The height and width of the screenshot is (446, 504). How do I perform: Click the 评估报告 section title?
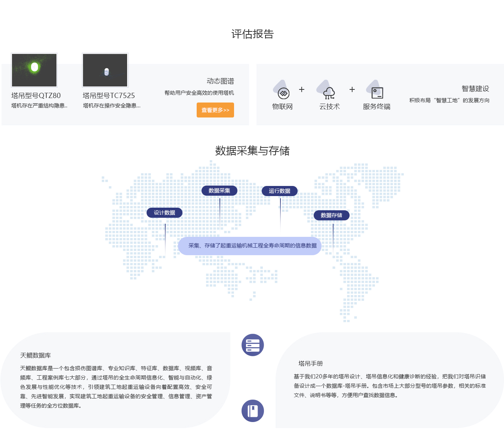253,34
